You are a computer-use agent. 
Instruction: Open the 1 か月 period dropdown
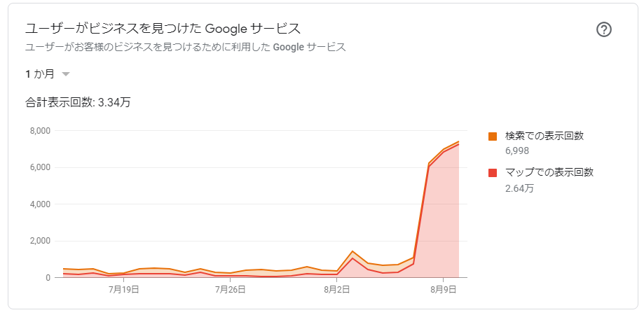pos(48,73)
